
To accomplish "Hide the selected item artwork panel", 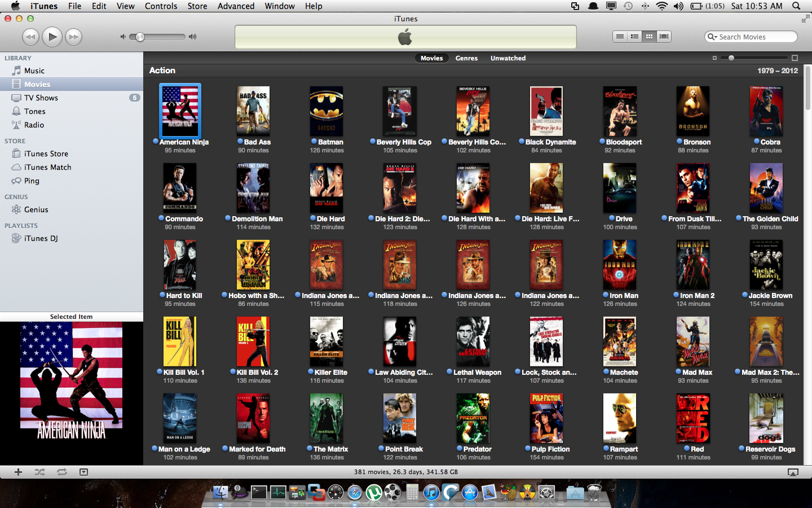I will coord(83,472).
